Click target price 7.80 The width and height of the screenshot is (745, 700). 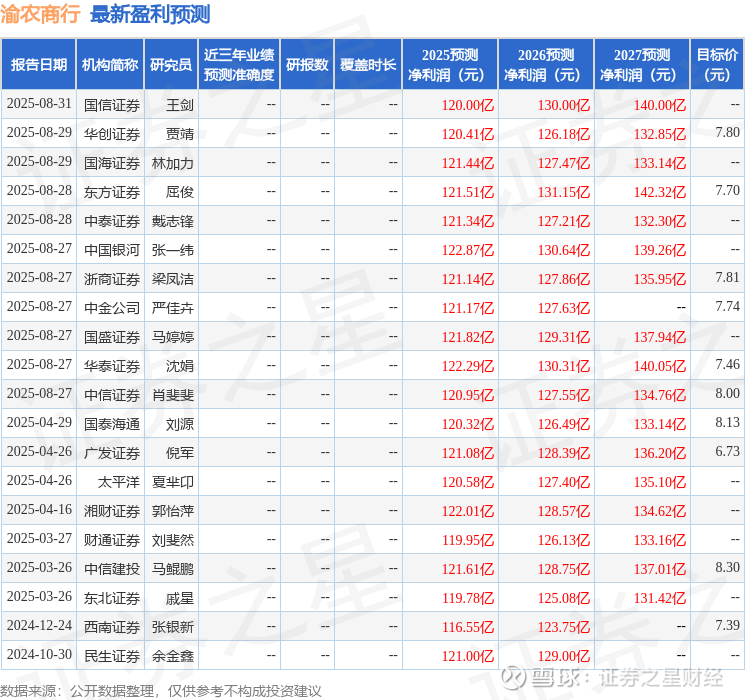click(727, 133)
